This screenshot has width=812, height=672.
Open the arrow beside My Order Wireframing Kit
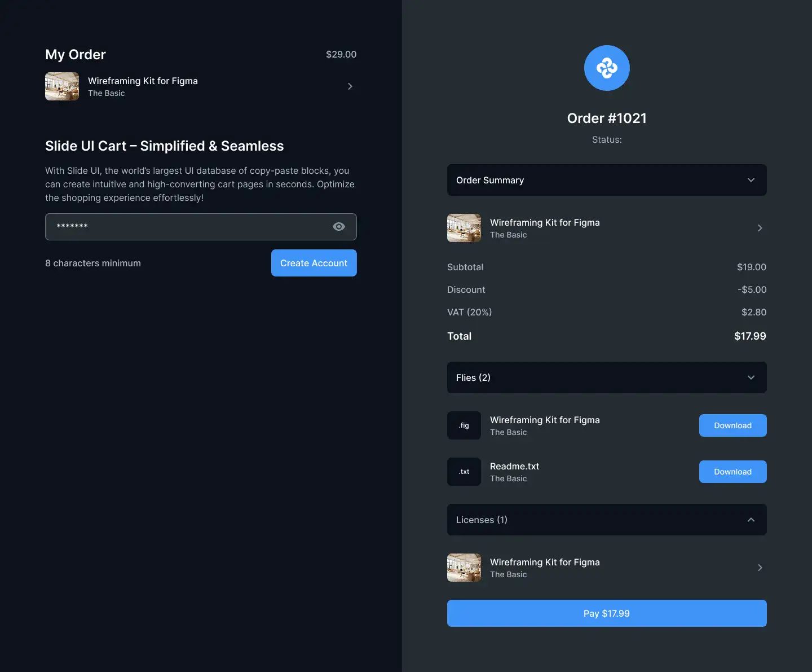350,86
